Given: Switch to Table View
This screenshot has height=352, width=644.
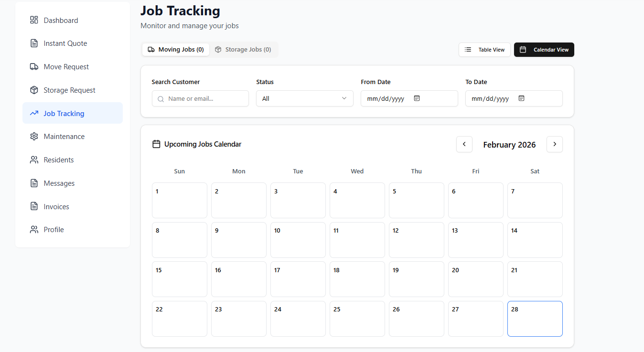Looking at the screenshot, I should click(484, 50).
